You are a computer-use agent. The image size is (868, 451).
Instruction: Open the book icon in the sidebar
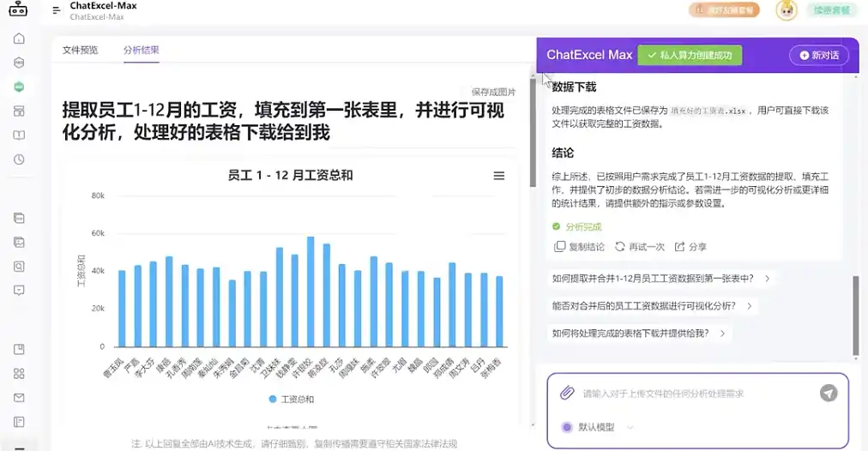19,135
